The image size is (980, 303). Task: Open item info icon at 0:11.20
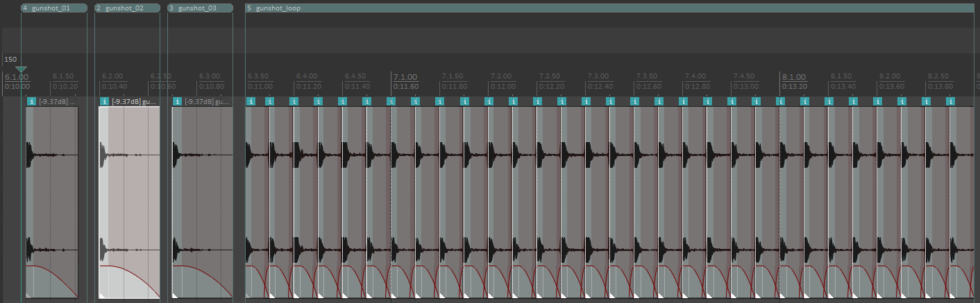(293, 101)
